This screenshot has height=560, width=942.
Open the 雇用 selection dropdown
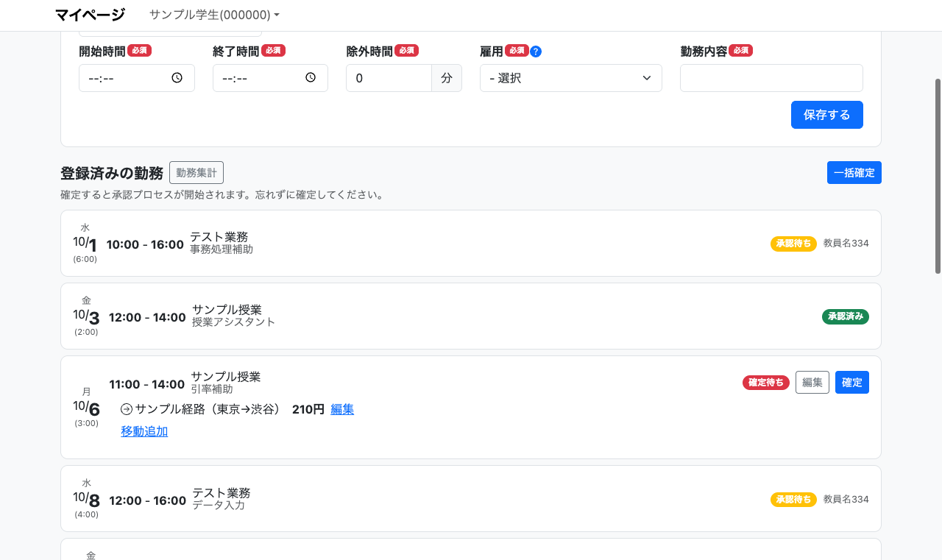[x=570, y=78]
